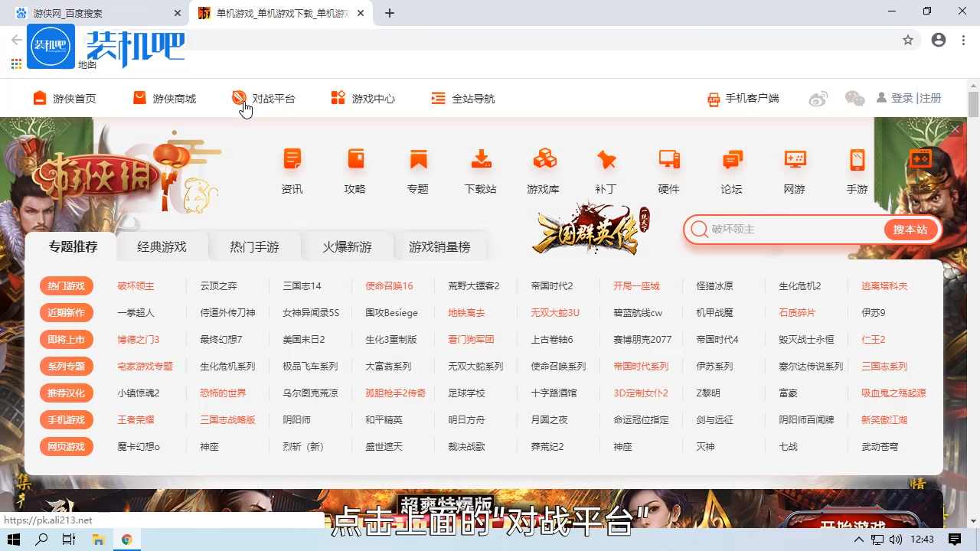Open the 攻略 guides section icon
Image resolution: width=980 pixels, height=551 pixels.
354,168
